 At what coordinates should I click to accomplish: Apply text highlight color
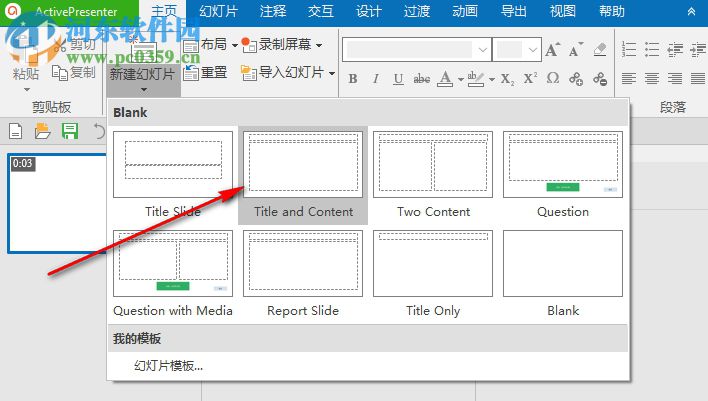click(475, 79)
